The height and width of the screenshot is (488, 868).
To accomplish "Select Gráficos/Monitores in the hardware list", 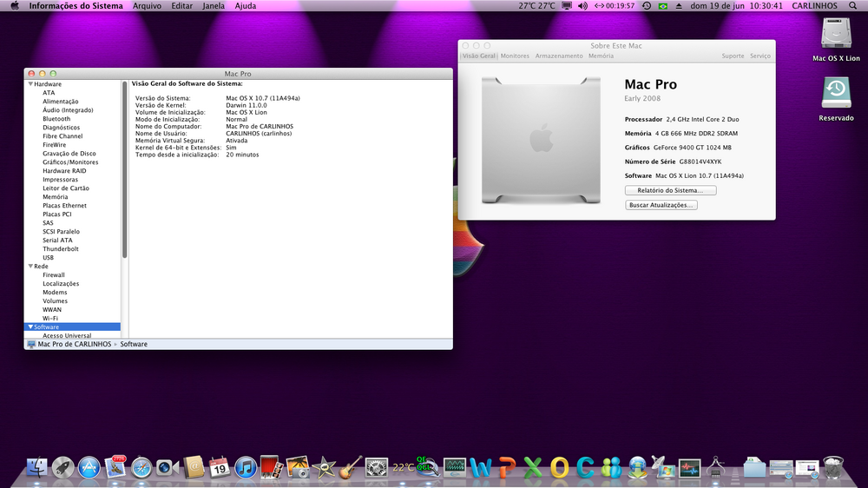I will [x=70, y=162].
